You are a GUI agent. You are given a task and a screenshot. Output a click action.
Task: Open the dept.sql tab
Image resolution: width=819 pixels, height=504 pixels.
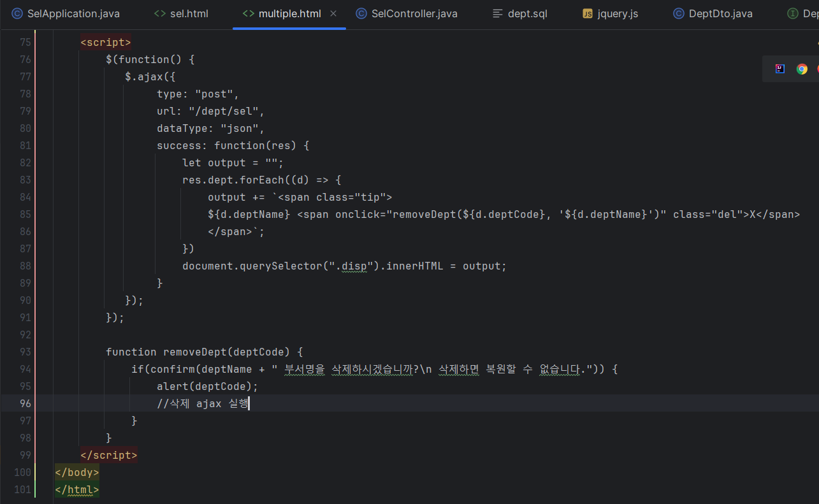tap(520, 13)
